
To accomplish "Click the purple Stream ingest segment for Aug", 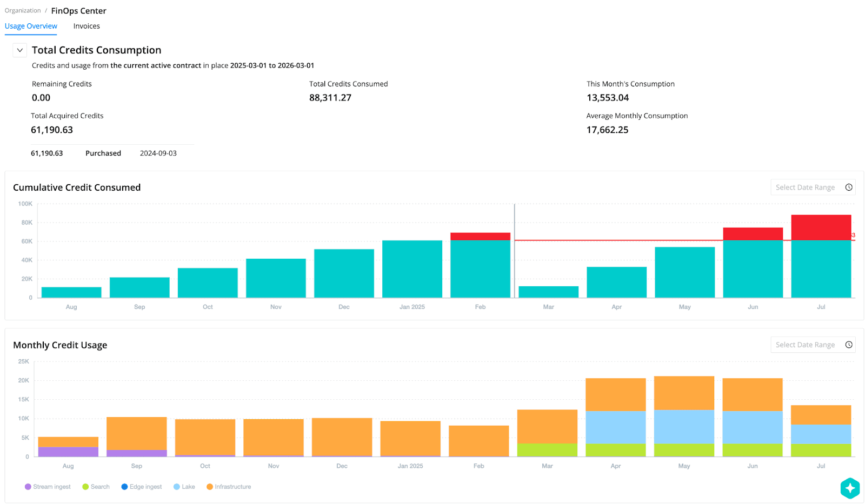I will click(x=68, y=452).
